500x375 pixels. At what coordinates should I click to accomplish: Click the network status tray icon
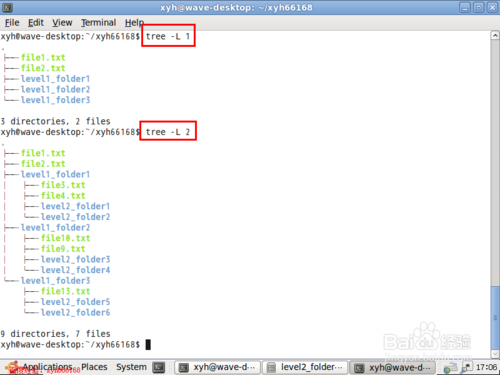[451, 368]
